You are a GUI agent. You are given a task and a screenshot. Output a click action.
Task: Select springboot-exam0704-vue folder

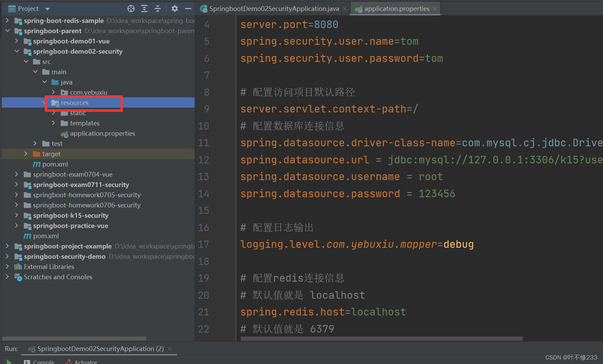click(73, 174)
